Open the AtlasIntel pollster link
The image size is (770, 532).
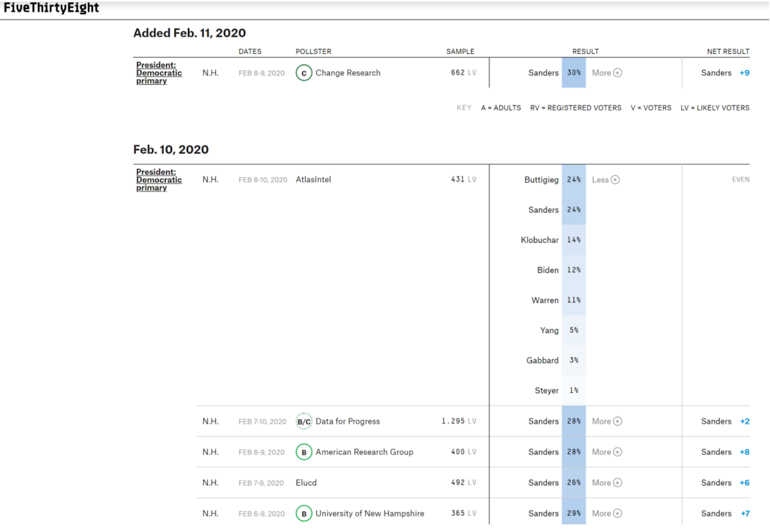coord(313,180)
